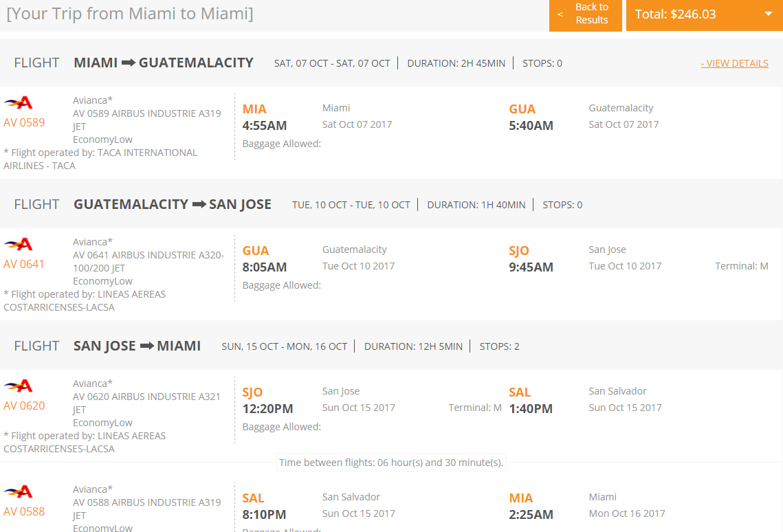Viewport: 783px width, 532px height.
Task: Click the MIA departure time 4:55AM
Action: (265, 126)
